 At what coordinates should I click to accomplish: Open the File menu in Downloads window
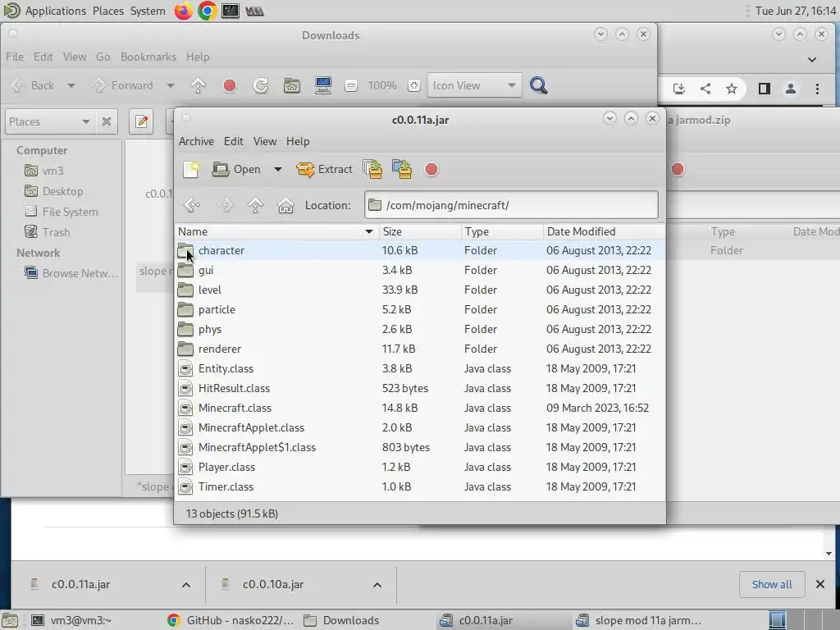(x=15, y=57)
